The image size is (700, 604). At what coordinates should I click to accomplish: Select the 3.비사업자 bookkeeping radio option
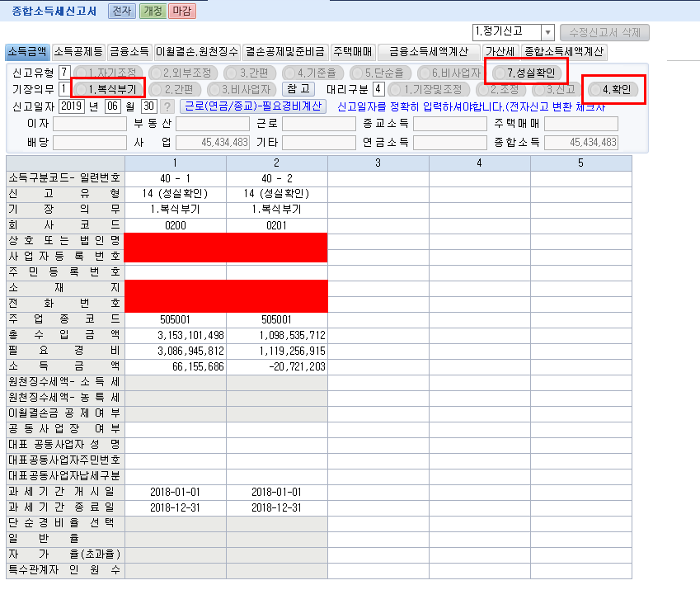coord(242,89)
